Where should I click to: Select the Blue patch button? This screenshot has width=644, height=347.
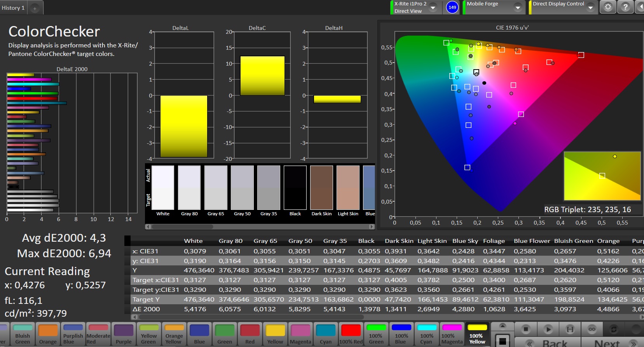pyautogui.click(x=199, y=334)
